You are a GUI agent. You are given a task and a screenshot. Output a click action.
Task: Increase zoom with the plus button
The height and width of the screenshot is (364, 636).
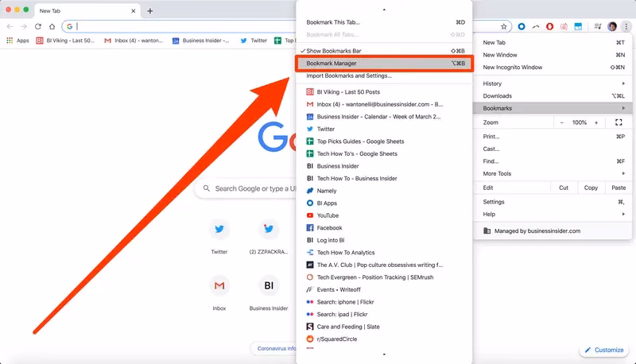(x=596, y=122)
